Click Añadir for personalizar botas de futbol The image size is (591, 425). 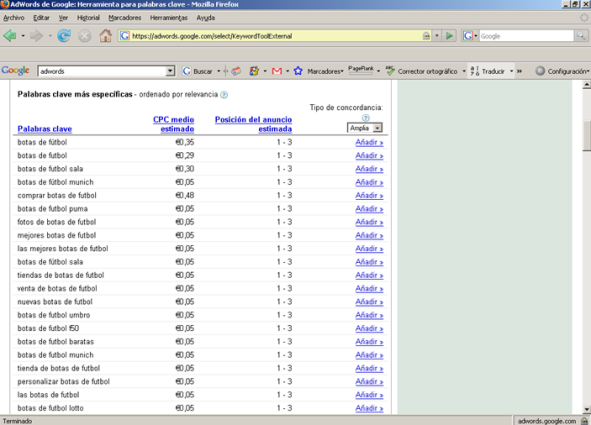coord(369,382)
